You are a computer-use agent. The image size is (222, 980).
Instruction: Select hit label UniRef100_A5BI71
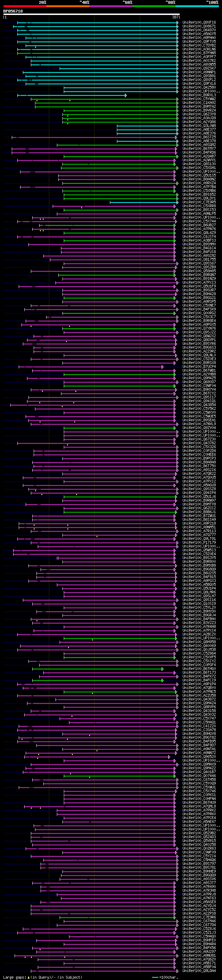[199, 963]
